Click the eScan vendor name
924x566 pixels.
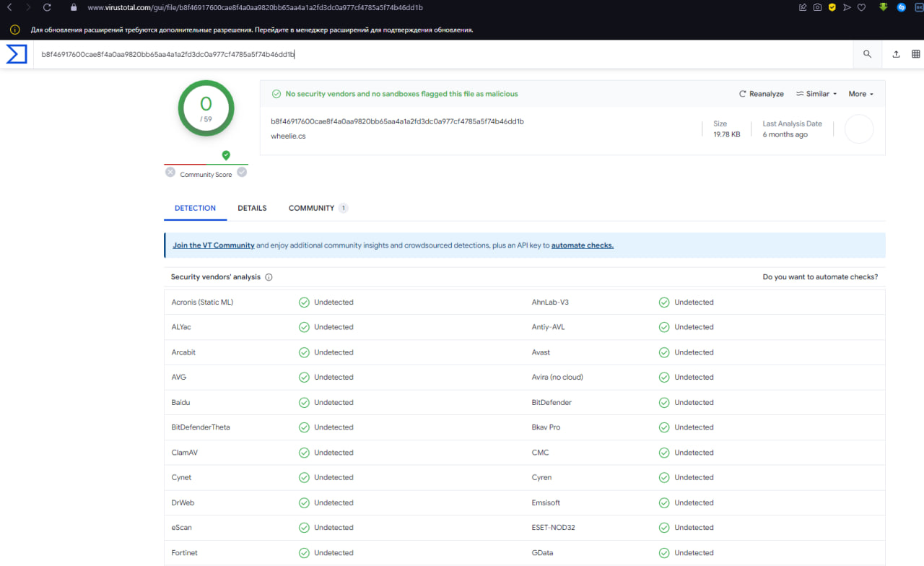point(181,528)
